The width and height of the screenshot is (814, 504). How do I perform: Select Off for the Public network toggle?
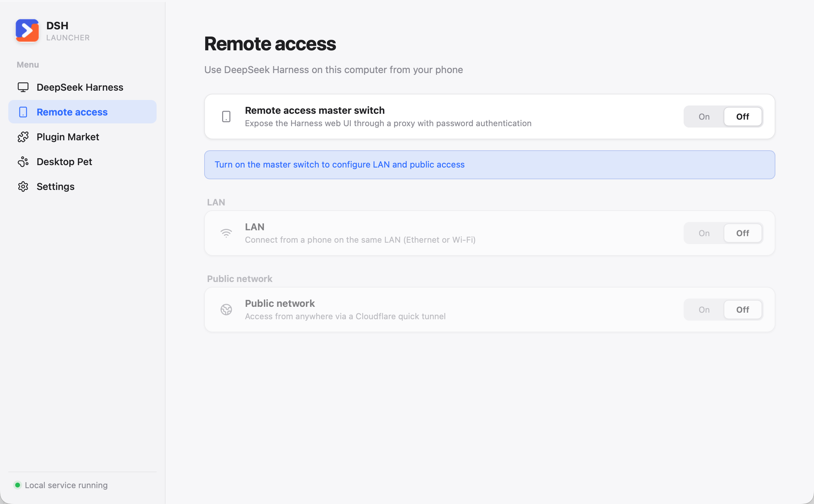(x=743, y=310)
